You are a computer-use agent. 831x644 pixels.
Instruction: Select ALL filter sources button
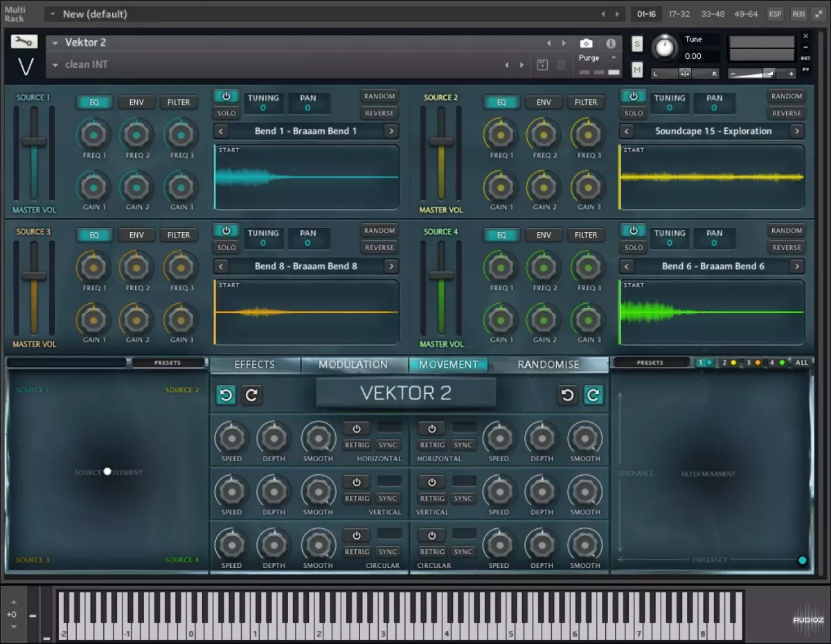point(801,362)
